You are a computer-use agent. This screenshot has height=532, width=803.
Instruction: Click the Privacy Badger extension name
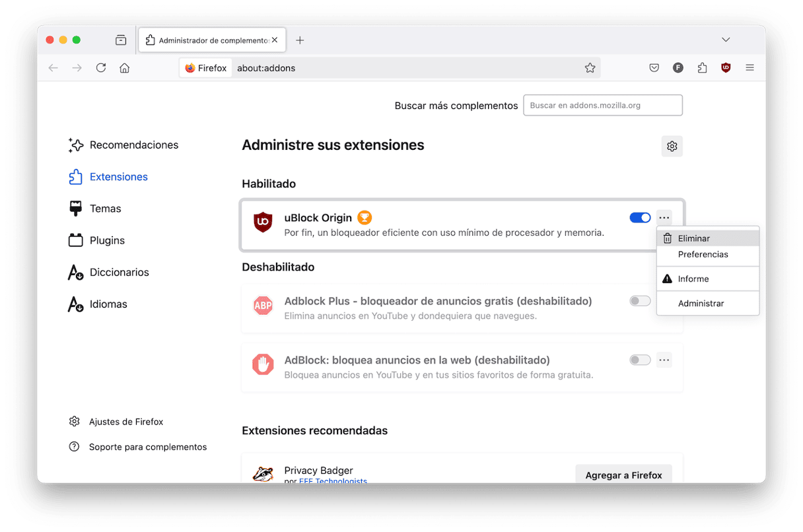(319, 471)
